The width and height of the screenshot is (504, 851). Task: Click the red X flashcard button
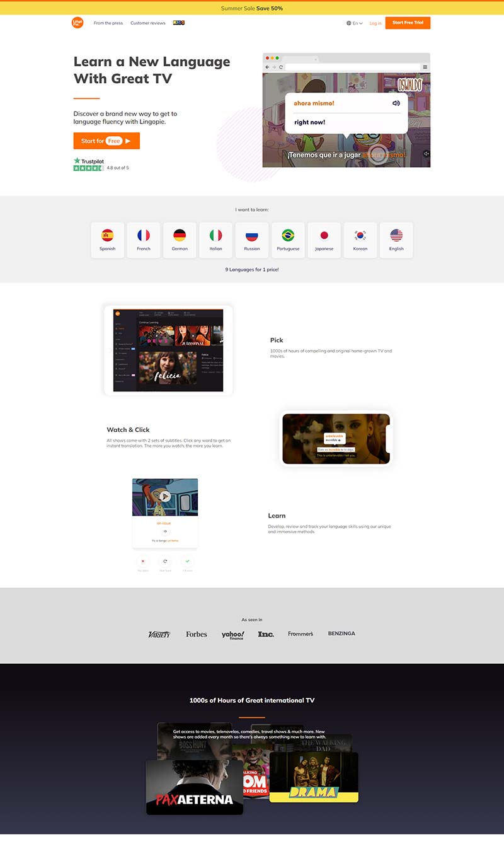(143, 561)
